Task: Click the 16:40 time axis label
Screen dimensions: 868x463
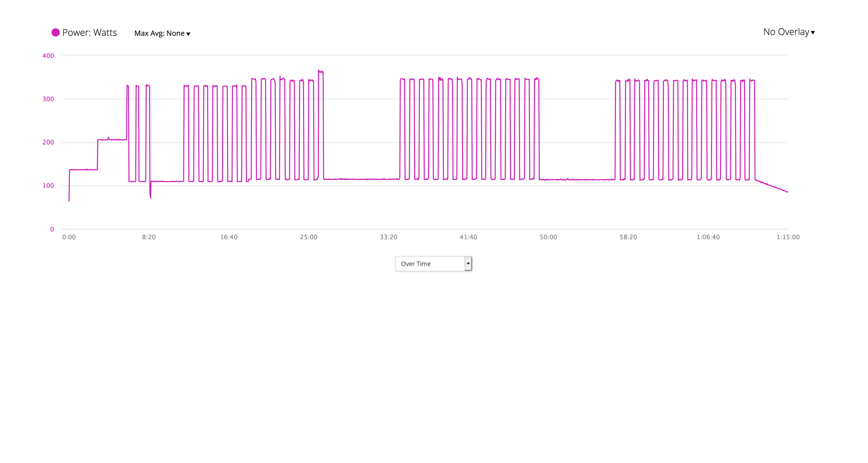Action: [x=229, y=237]
